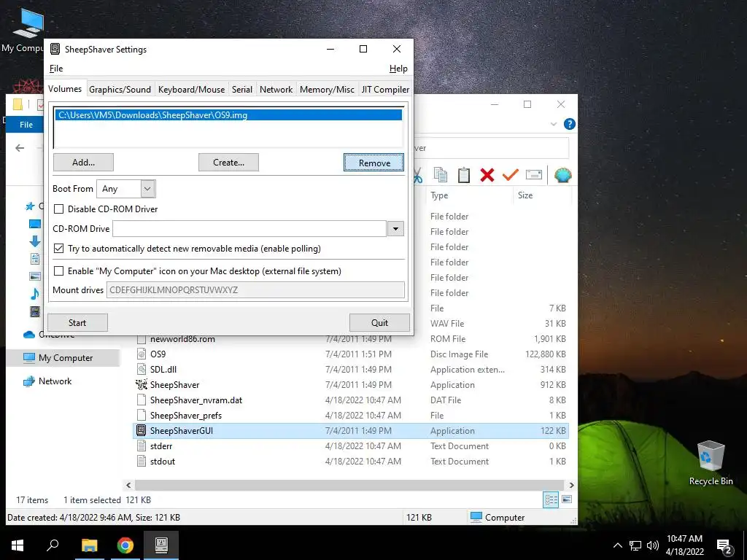This screenshot has width=747, height=560.
Task: Select the SheepShaver application file icon
Action: [142, 385]
